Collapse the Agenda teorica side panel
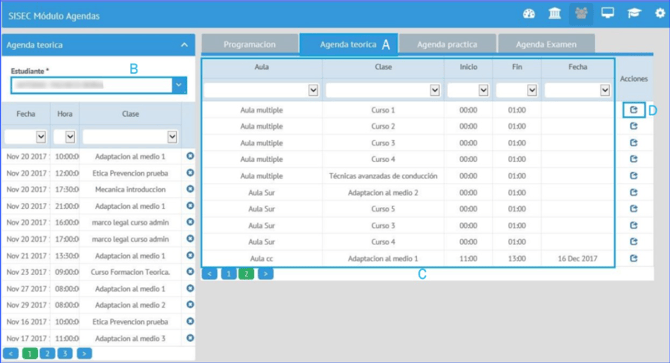Screen dimensions: 670x363 184,45
